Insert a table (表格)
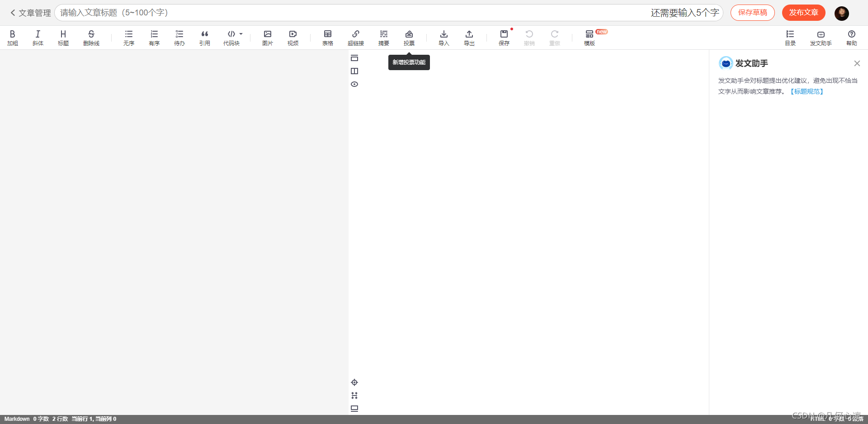 tap(328, 38)
